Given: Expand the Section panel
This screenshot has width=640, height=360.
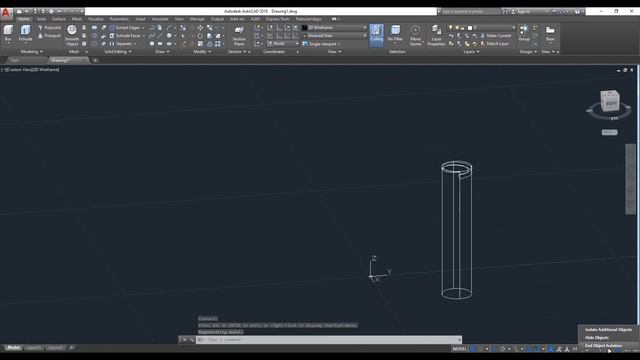Looking at the screenshot, I should coord(237,52).
